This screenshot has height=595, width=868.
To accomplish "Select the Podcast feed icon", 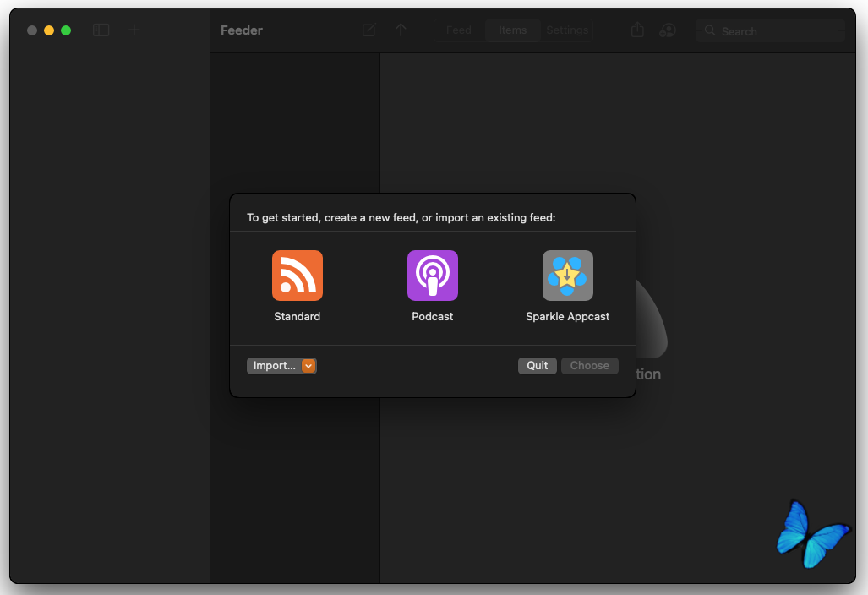I will (x=433, y=276).
